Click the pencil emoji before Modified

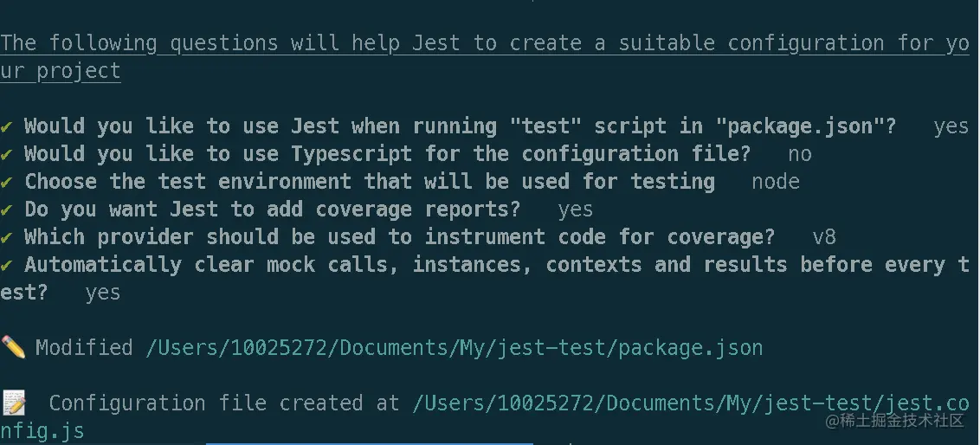click(x=12, y=347)
